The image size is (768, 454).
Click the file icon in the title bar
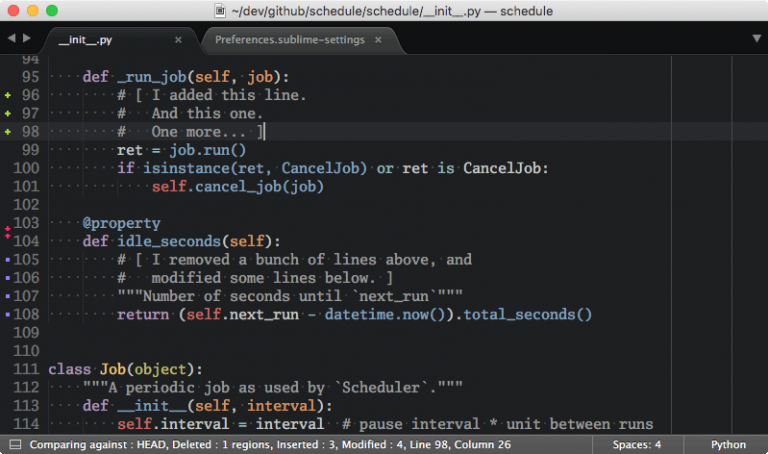point(221,11)
